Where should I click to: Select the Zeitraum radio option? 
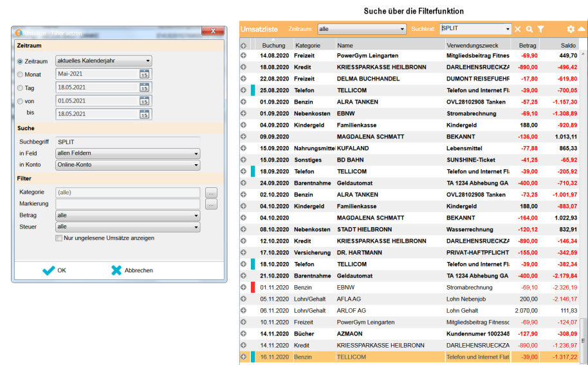coord(20,61)
